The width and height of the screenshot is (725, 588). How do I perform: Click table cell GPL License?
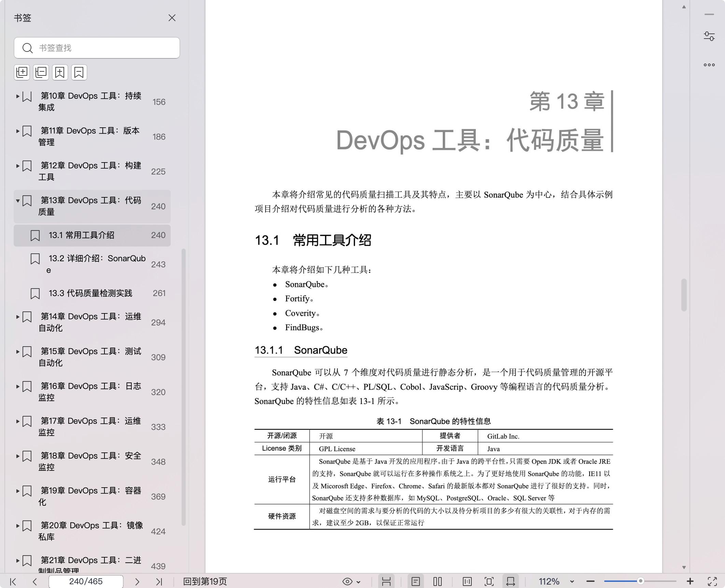337,449
